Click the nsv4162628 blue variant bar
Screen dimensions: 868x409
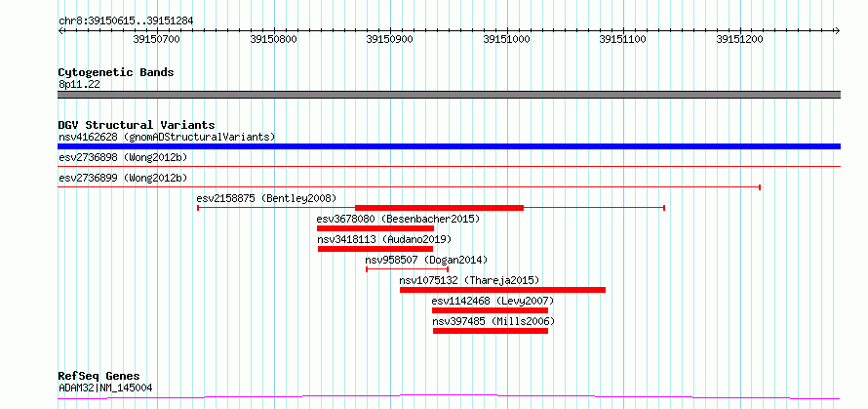pos(449,146)
